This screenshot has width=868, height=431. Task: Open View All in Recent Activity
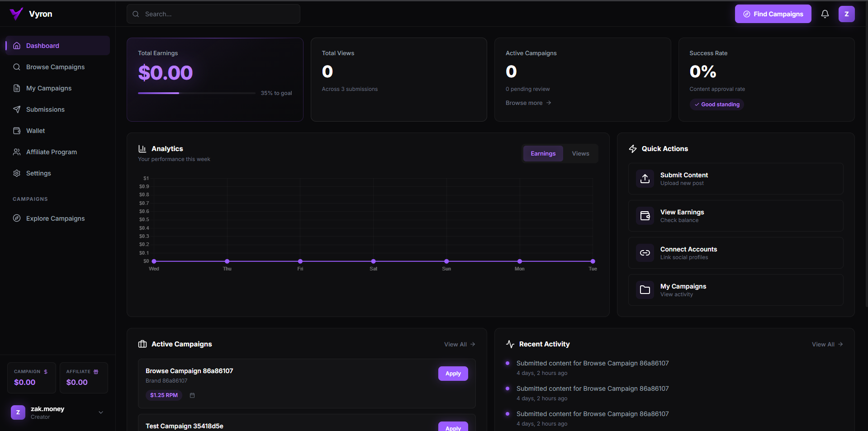point(827,344)
